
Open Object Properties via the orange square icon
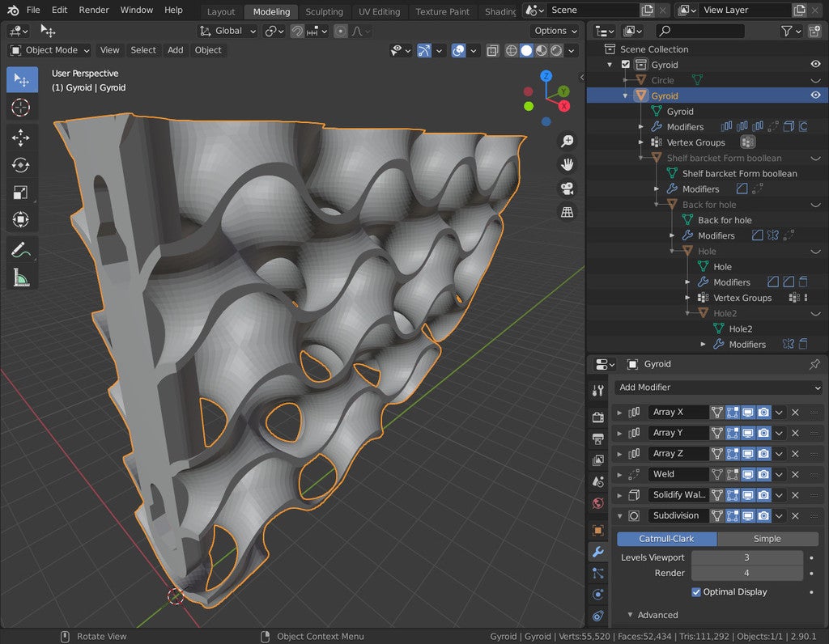[x=597, y=532]
